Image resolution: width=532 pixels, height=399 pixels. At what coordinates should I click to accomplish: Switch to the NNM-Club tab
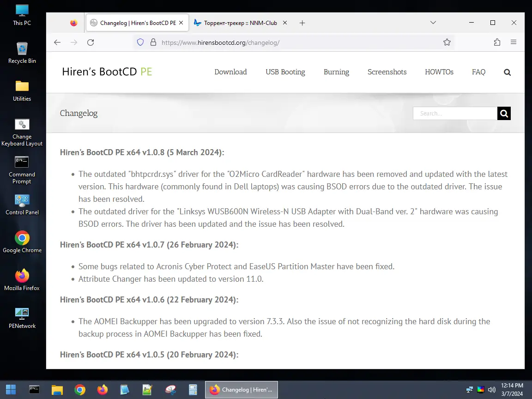click(240, 23)
